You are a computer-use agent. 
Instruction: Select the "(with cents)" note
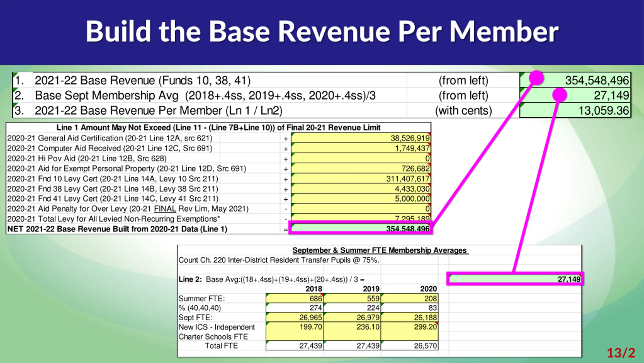point(463,111)
